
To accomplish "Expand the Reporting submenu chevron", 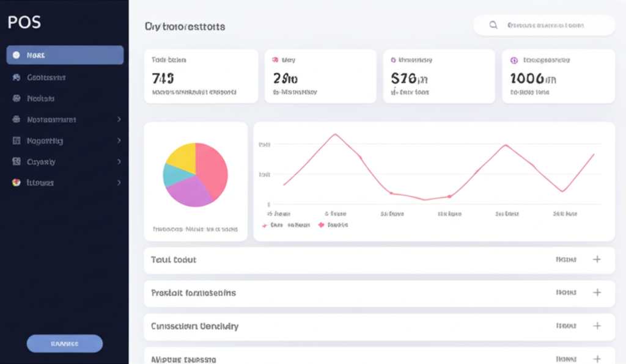I will point(120,140).
